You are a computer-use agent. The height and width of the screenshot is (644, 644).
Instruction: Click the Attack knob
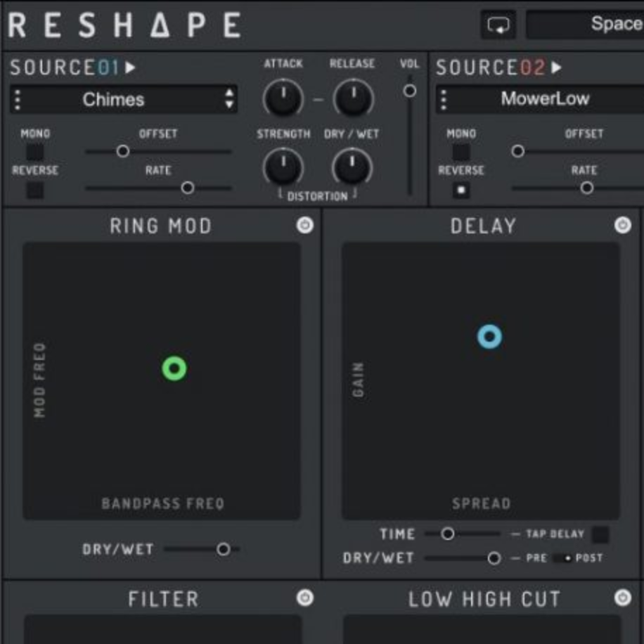pos(283,99)
